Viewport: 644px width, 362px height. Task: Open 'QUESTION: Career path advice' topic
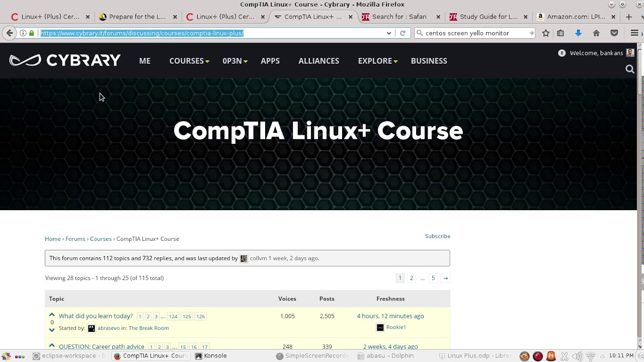(x=102, y=346)
